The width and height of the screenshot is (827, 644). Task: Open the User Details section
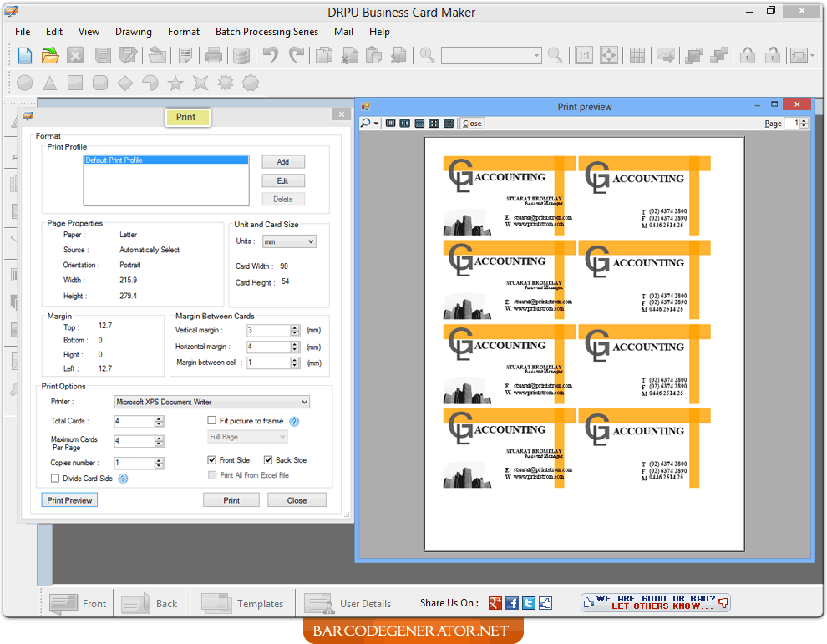pos(348,603)
